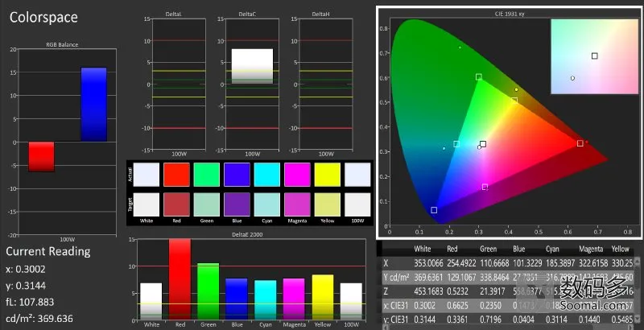Select the Actual Cyan color swatch
Screen dimensions: 644x330
[x=267, y=175]
